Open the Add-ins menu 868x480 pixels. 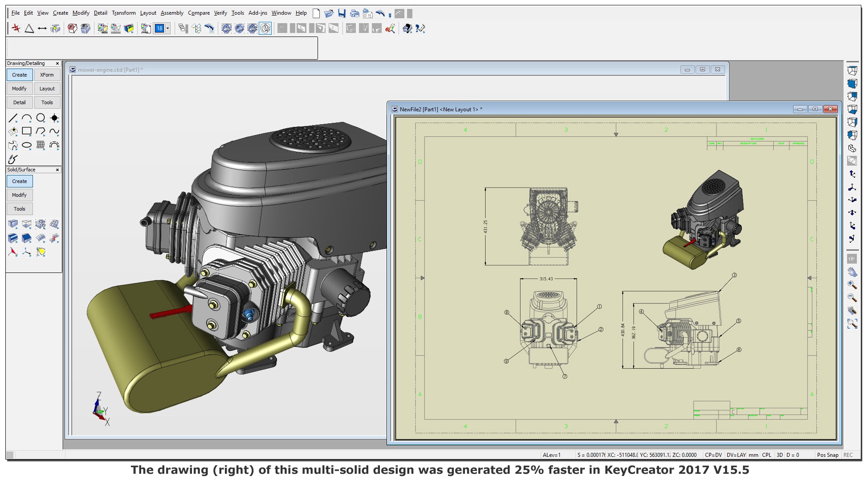[258, 13]
